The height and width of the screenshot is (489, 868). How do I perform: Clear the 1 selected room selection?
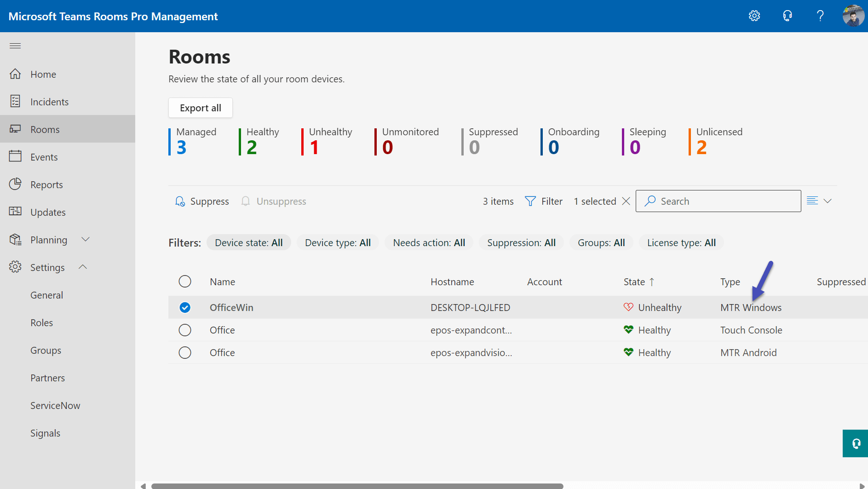[x=626, y=201]
